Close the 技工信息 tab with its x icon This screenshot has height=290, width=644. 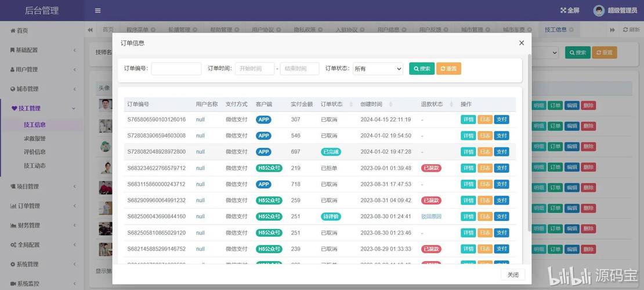pyautogui.click(x=571, y=30)
